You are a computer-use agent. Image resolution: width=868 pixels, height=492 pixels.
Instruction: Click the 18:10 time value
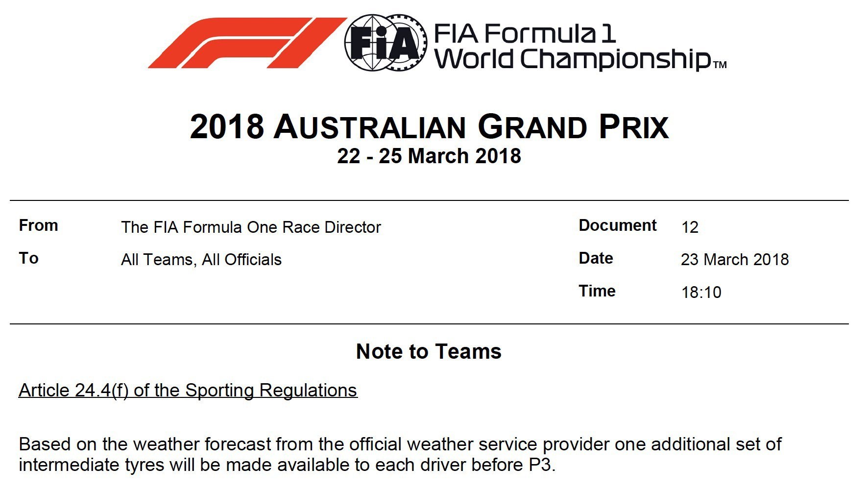coord(701,293)
